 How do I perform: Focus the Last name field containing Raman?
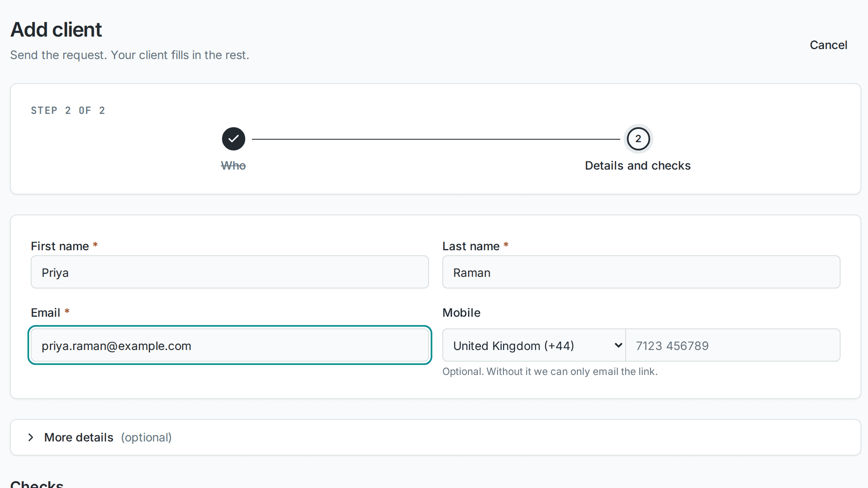pos(641,272)
